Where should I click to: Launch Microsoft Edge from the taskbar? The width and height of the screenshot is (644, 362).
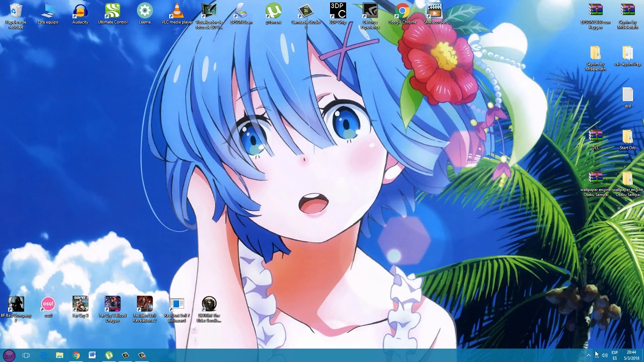(43, 355)
